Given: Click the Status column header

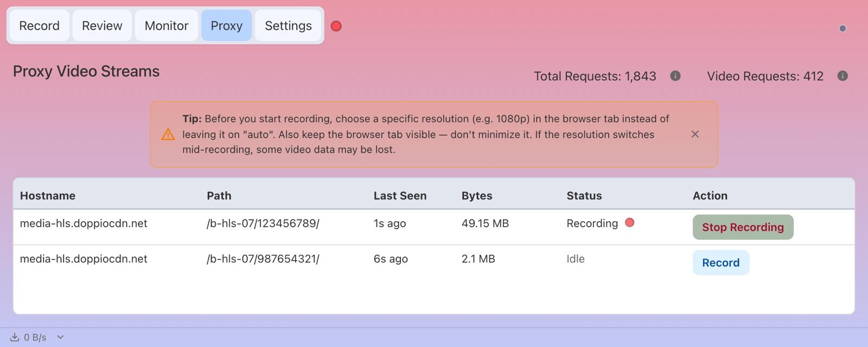Looking at the screenshot, I should pyautogui.click(x=584, y=196).
